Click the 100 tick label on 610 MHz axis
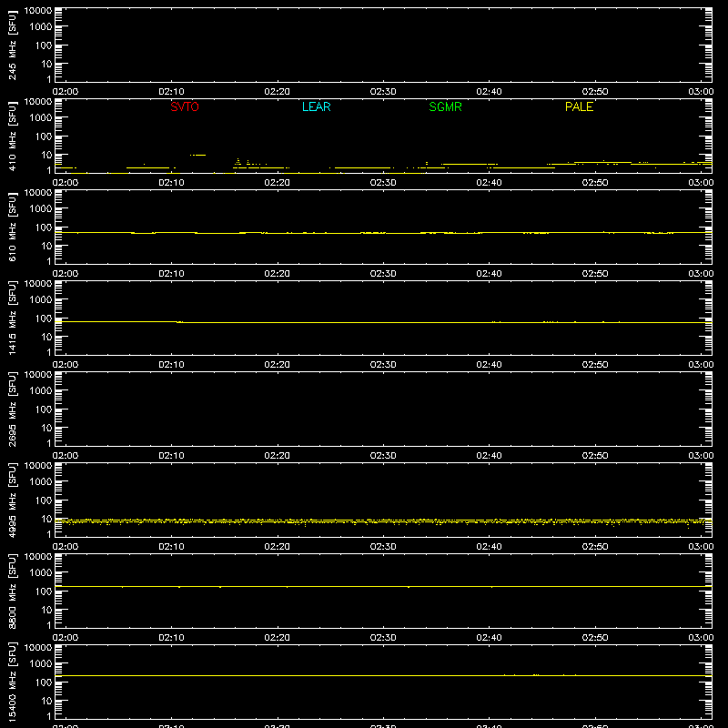Screen dimensions: 728x728 [x=44, y=227]
